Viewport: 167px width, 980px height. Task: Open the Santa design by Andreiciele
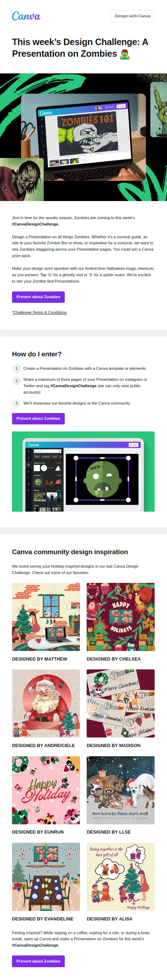point(46,703)
